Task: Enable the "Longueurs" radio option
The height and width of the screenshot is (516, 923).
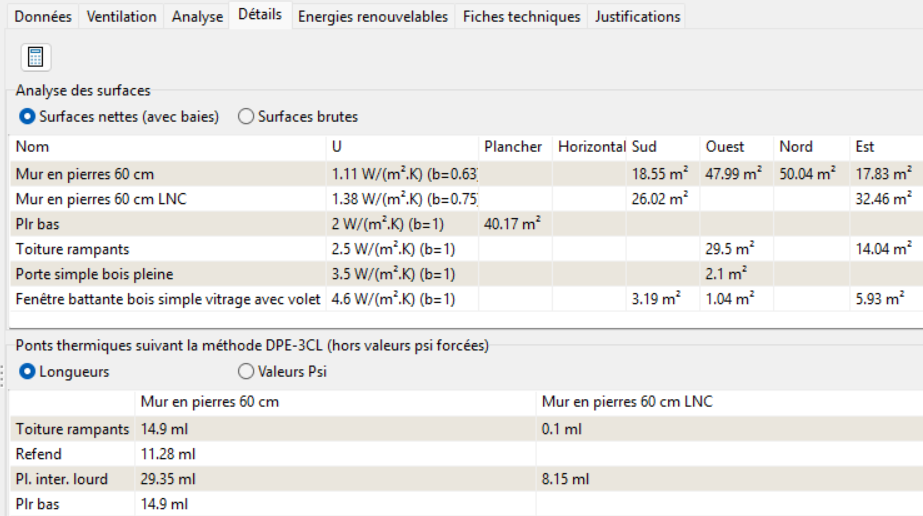Action: (28, 372)
